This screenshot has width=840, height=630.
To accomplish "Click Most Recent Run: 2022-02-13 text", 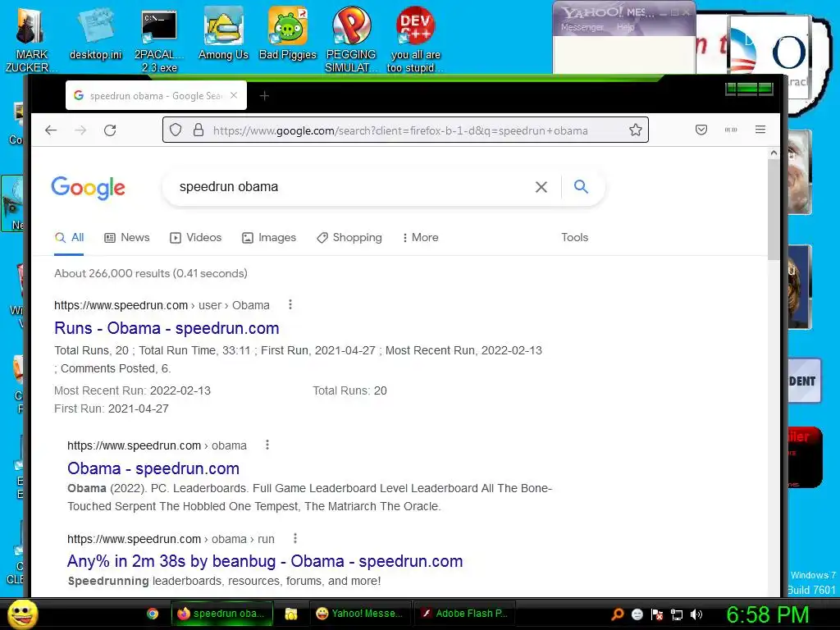I will click(x=132, y=390).
